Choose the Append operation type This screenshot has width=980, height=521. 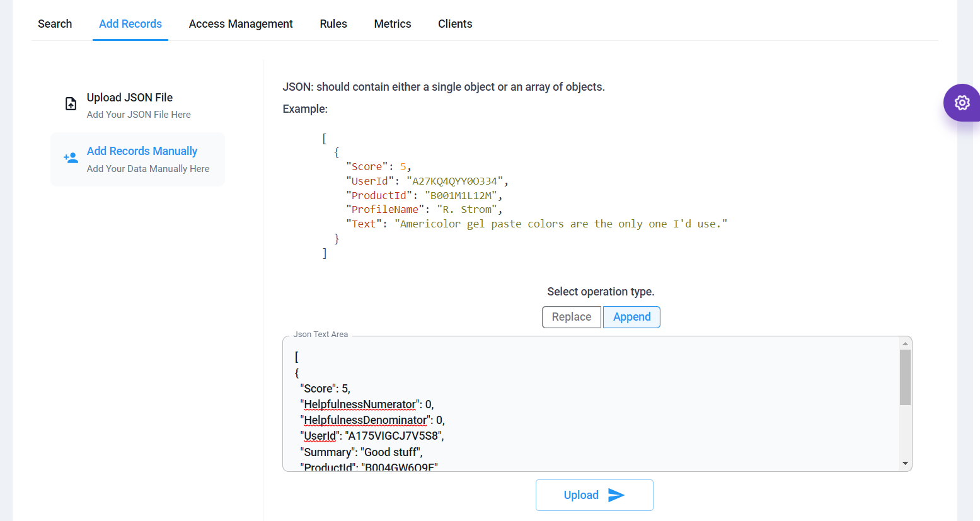tap(631, 317)
